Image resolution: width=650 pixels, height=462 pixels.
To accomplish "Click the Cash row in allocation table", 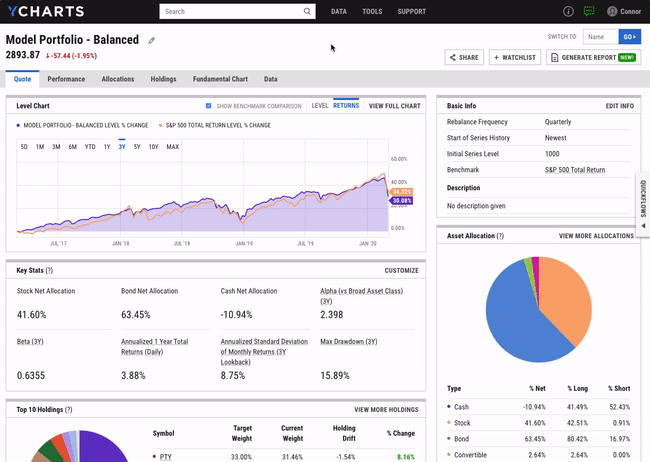I will [538, 407].
